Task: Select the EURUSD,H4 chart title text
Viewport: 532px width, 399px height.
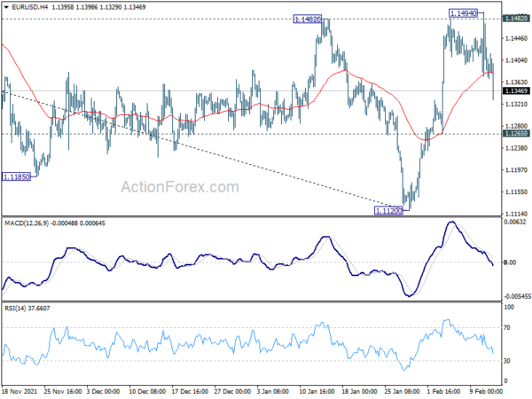Action: (x=30, y=7)
